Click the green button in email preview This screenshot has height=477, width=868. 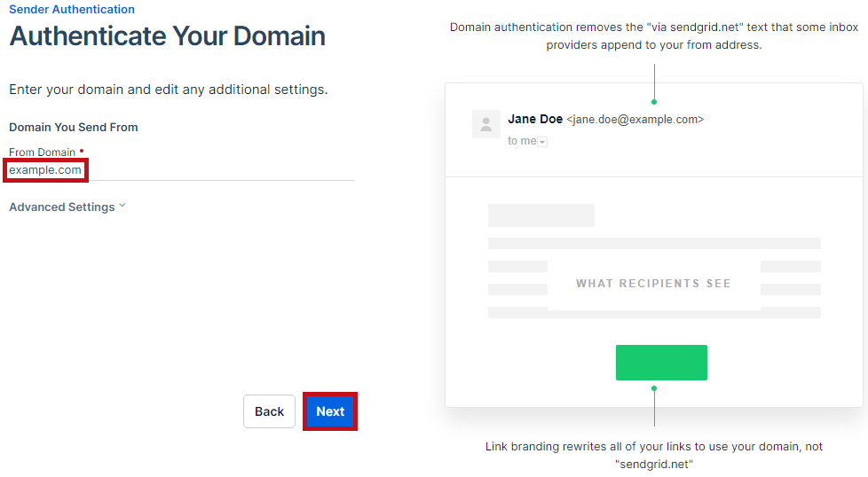tap(661, 363)
